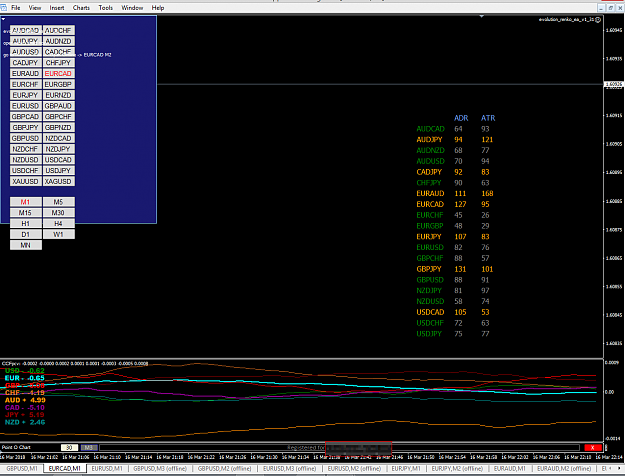Click the ATR column header
This screenshot has height=476, width=625.
click(x=488, y=118)
